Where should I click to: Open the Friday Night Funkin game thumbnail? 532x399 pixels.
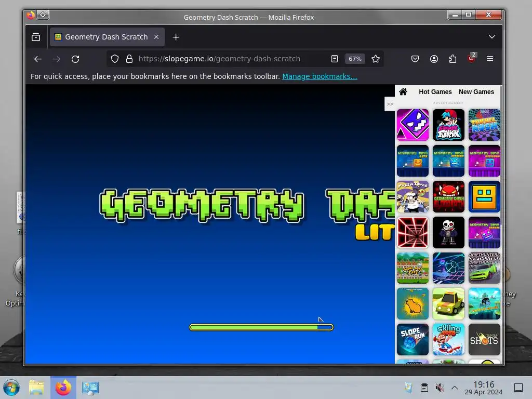tap(448, 125)
